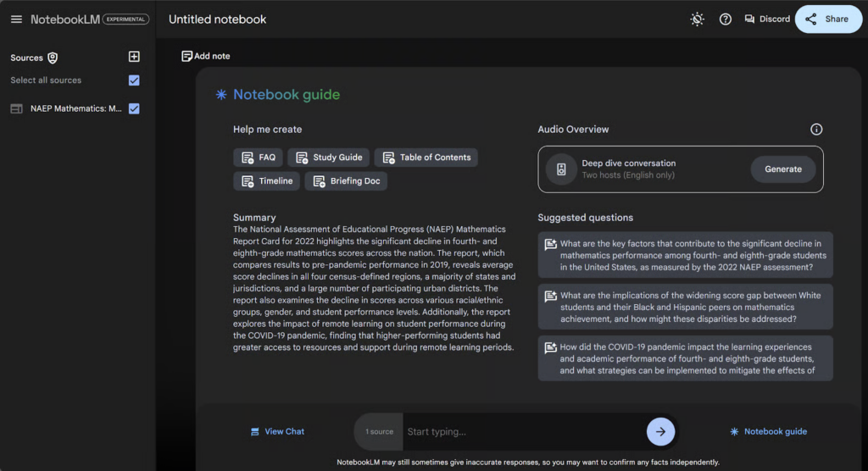Viewport: 868px width, 471px height.
Task: Click the Help me create heading
Action: 267,130
